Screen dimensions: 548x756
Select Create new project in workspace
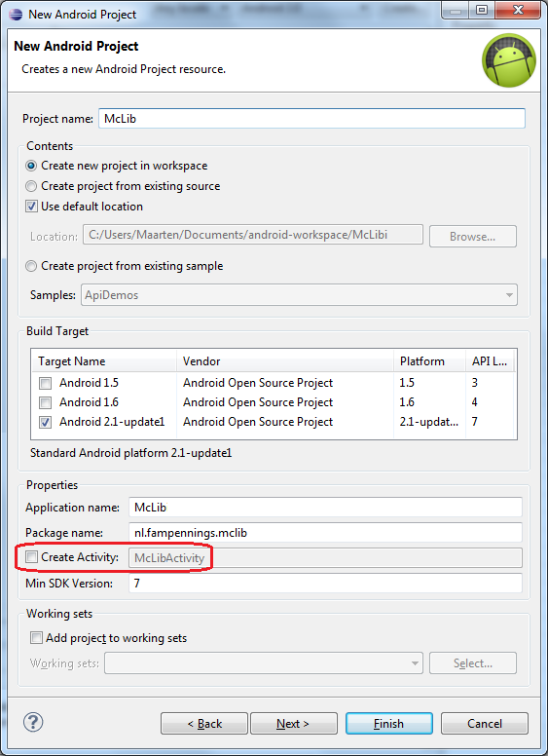point(31,166)
